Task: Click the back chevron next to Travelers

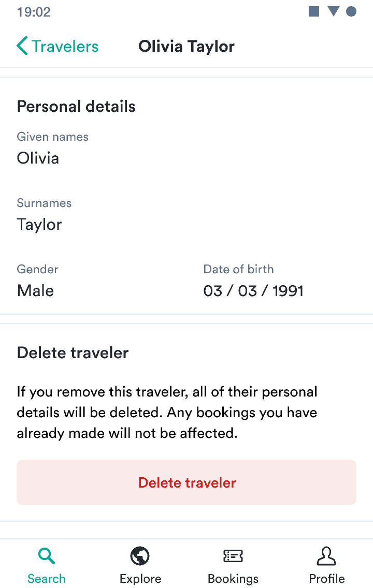Action: click(21, 46)
